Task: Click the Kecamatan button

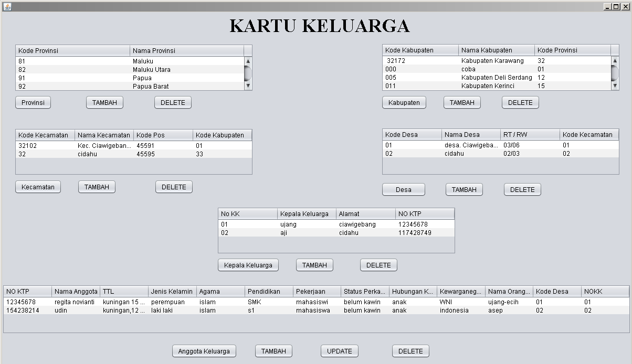Action: [37, 187]
